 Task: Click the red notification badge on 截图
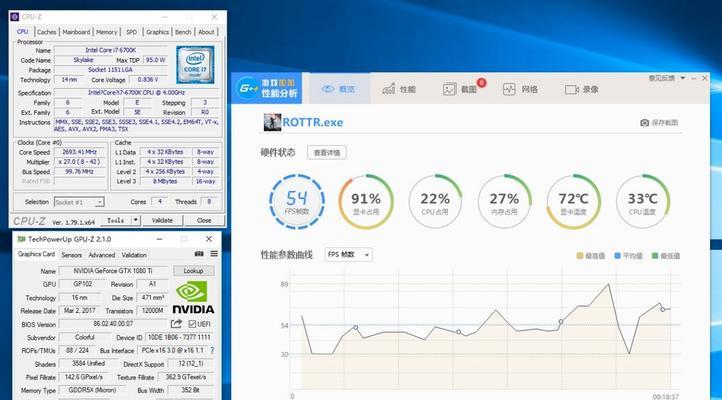(481, 83)
